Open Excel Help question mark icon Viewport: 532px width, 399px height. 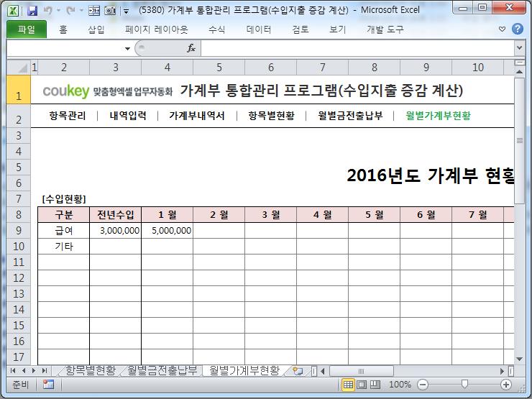tap(518, 29)
